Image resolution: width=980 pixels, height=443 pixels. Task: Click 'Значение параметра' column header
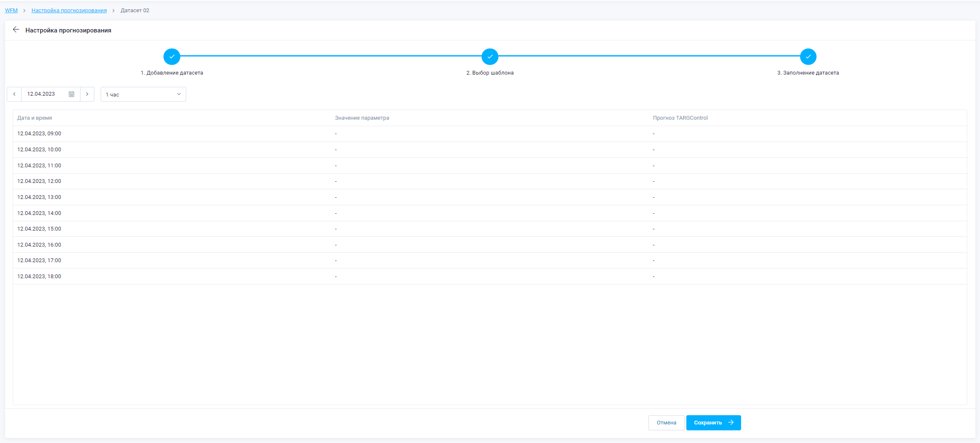pyautogui.click(x=362, y=118)
